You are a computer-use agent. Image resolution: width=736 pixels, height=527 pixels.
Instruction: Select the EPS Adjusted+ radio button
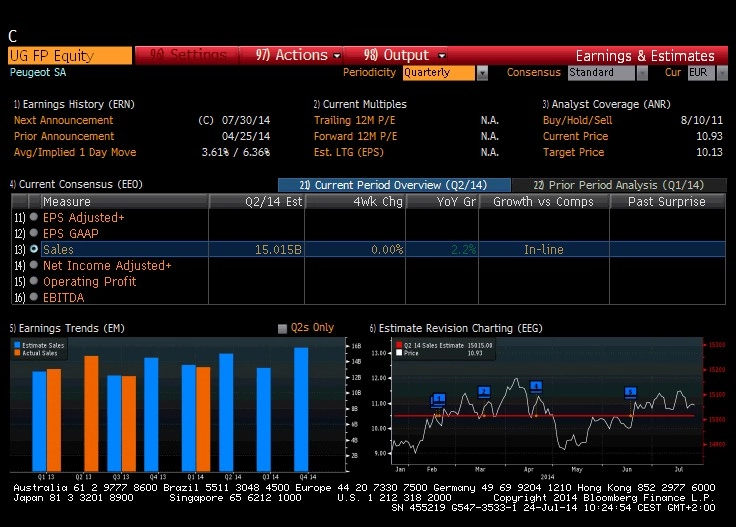[34, 217]
